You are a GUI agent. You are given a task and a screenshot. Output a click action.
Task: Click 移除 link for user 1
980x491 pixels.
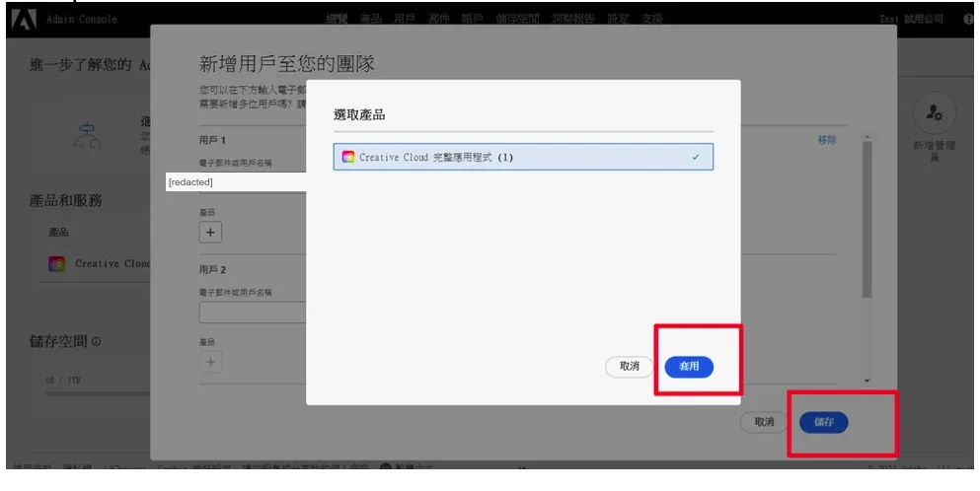point(827,140)
